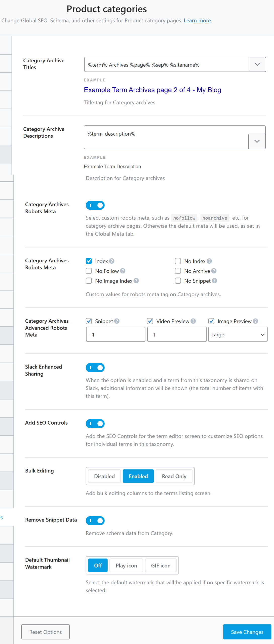The width and height of the screenshot is (274, 644).
Task: Focus the Category Archive Titles field
Action: [x=167, y=64]
